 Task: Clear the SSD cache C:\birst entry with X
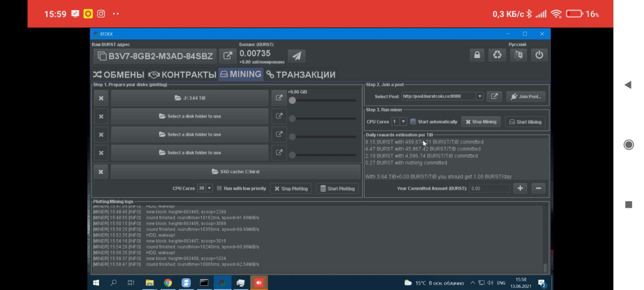click(x=101, y=172)
